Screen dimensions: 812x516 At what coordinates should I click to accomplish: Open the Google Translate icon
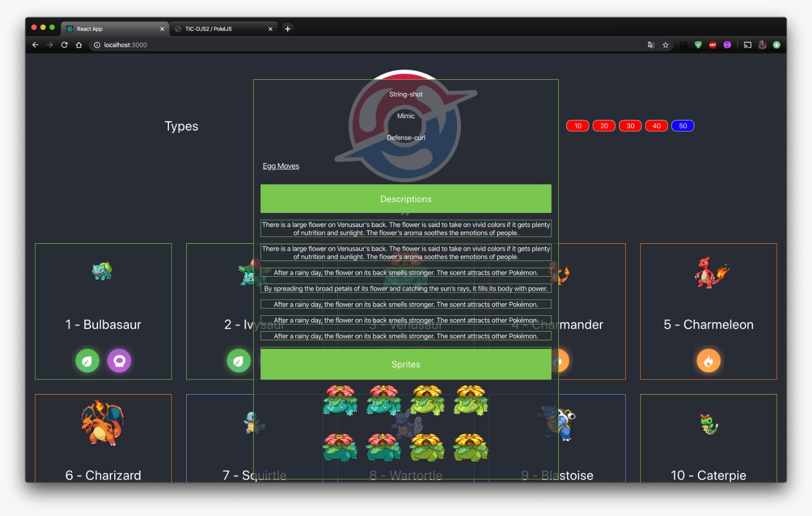(651, 45)
